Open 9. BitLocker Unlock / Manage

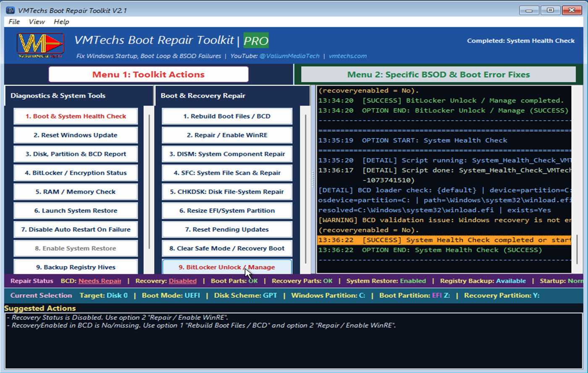[227, 267]
